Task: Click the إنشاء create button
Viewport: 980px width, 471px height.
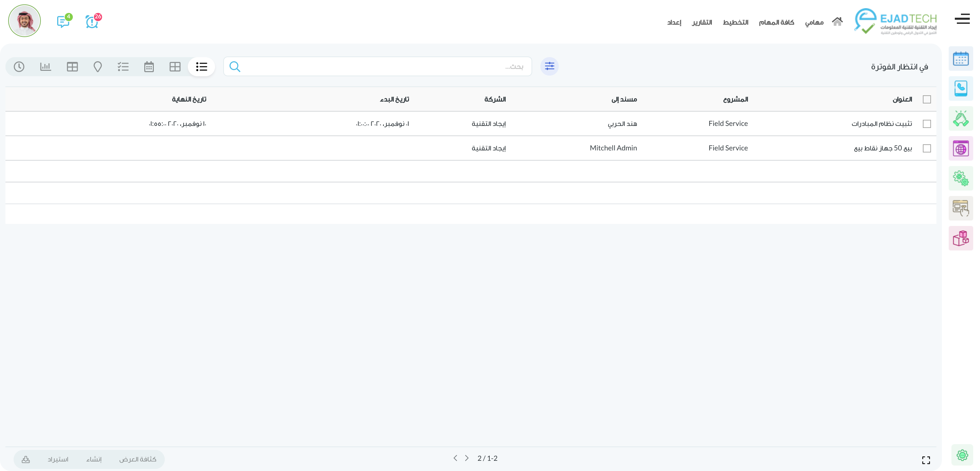Action: (94, 459)
